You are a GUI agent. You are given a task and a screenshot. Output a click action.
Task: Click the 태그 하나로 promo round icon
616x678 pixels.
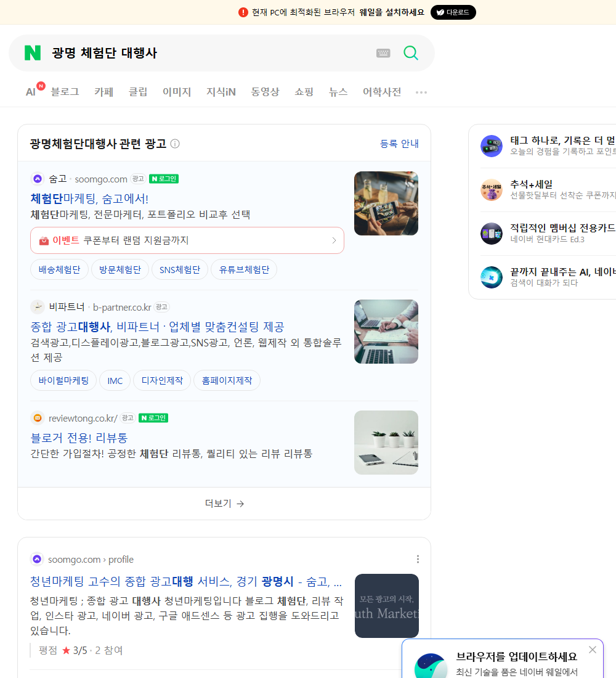click(x=492, y=145)
